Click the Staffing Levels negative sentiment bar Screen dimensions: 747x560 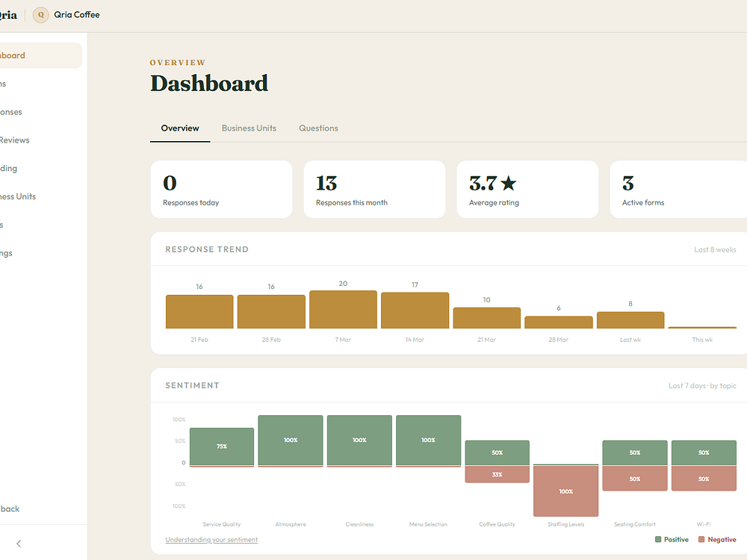click(566, 491)
